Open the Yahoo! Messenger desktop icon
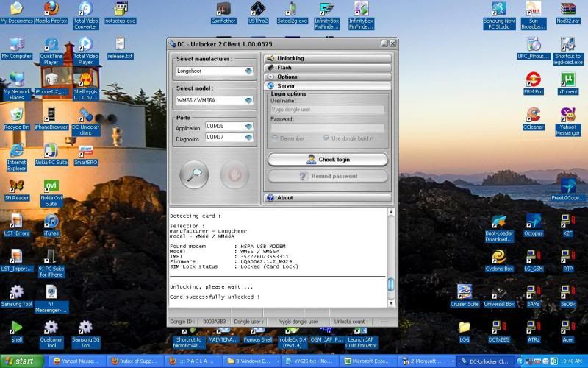588x368 pixels. point(568,121)
